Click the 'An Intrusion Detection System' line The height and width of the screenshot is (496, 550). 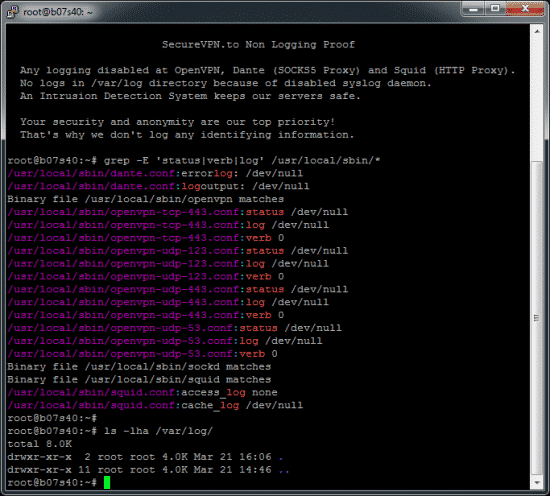click(x=190, y=96)
